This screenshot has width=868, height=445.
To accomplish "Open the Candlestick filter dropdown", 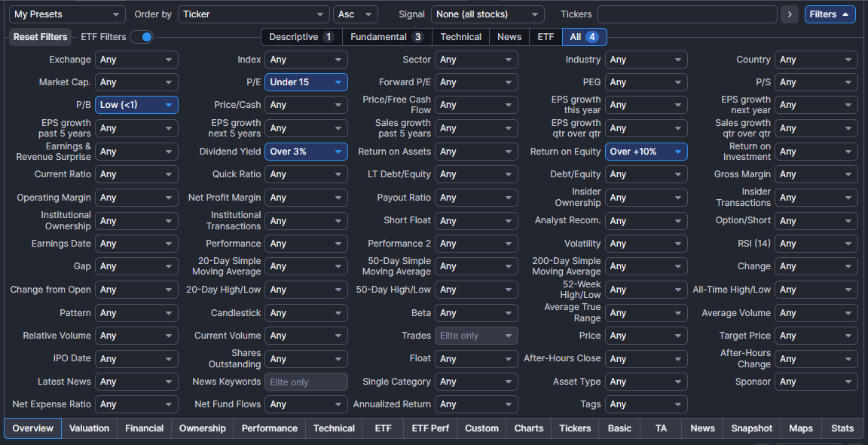I will [x=306, y=313].
